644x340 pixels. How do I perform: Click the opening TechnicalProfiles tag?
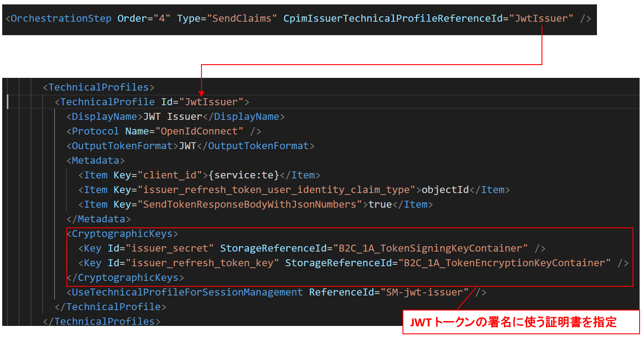coord(99,88)
